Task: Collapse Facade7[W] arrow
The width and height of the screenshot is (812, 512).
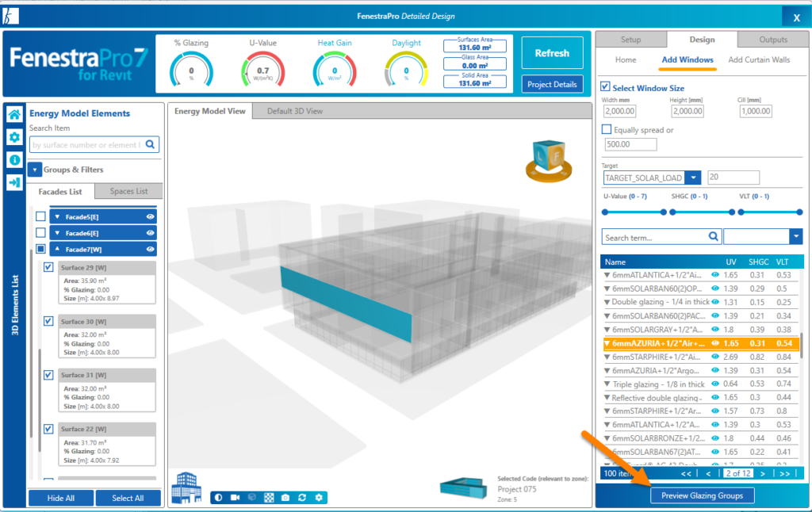Action: click(57, 249)
